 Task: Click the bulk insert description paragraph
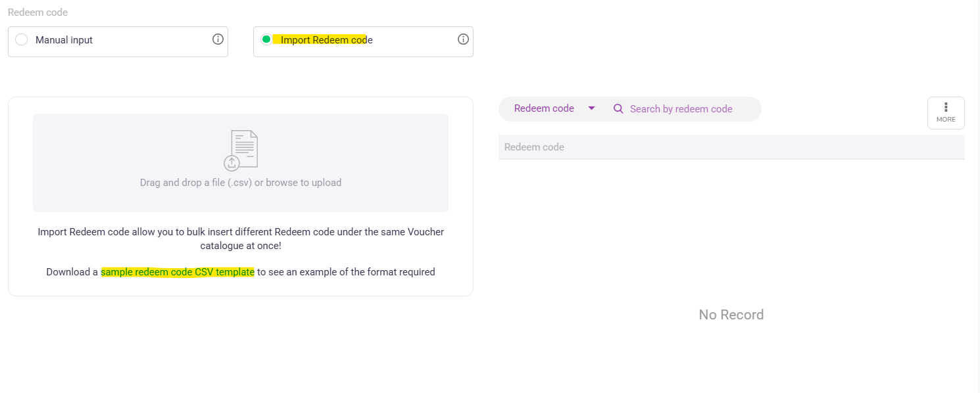point(241,239)
